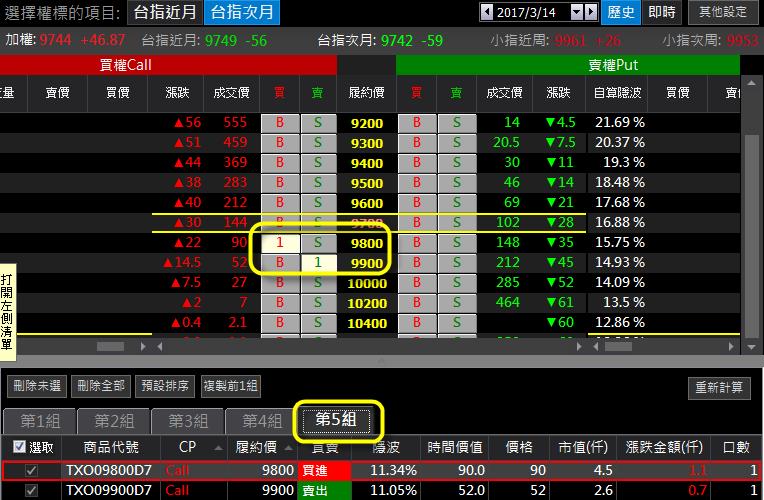Click 時間價值 column header

(x=455, y=447)
